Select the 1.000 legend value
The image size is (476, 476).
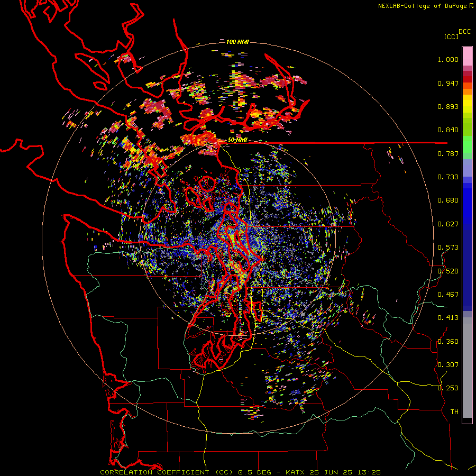point(448,59)
